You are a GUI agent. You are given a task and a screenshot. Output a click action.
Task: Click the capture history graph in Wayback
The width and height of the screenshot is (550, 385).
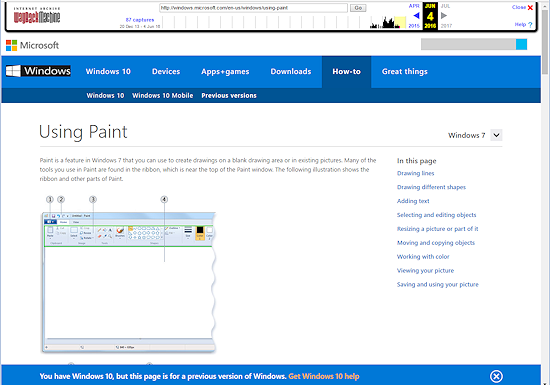(x=284, y=22)
